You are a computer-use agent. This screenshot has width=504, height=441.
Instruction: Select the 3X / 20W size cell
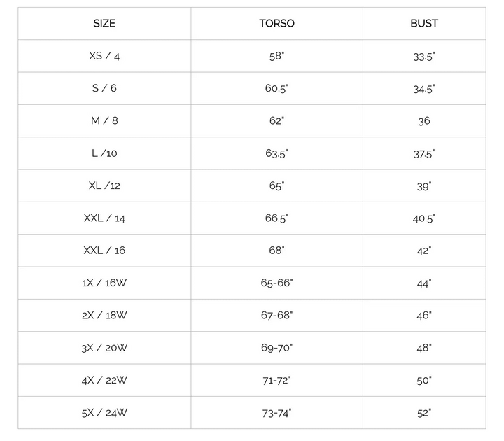pos(104,348)
